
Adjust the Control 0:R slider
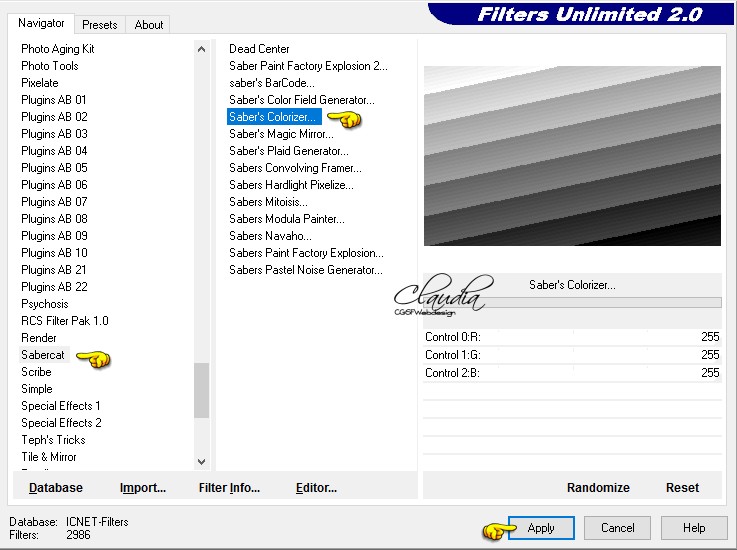(x=572, y=337)
